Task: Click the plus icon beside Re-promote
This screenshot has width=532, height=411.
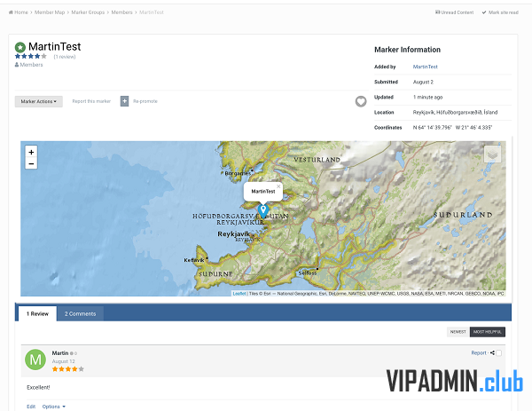Action: coord(124,101)
